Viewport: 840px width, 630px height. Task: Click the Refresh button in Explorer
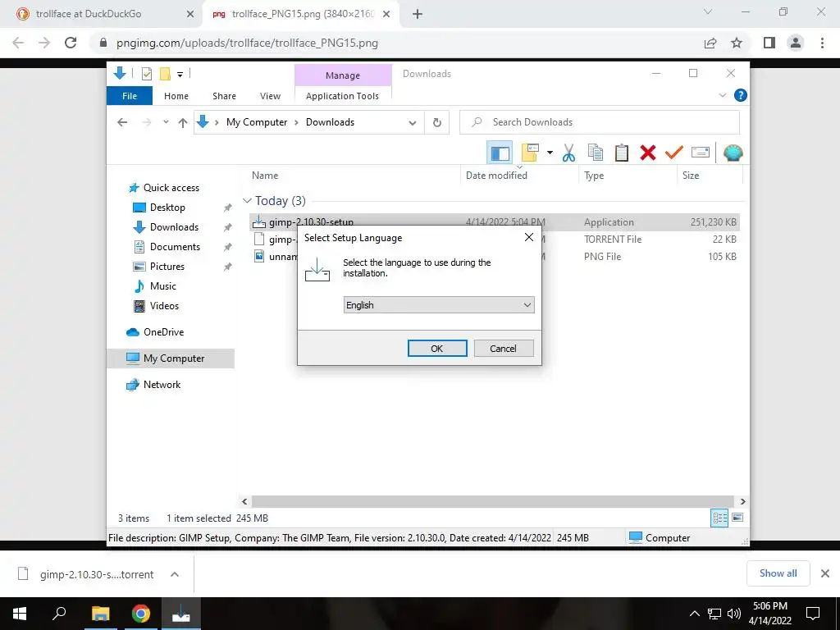(x=437, y=123)
